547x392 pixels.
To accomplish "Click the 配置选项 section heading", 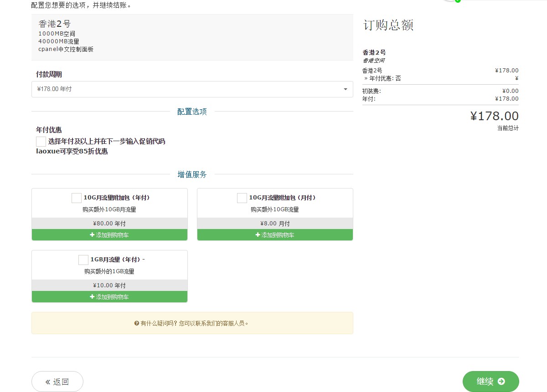I will coord(192,111).
